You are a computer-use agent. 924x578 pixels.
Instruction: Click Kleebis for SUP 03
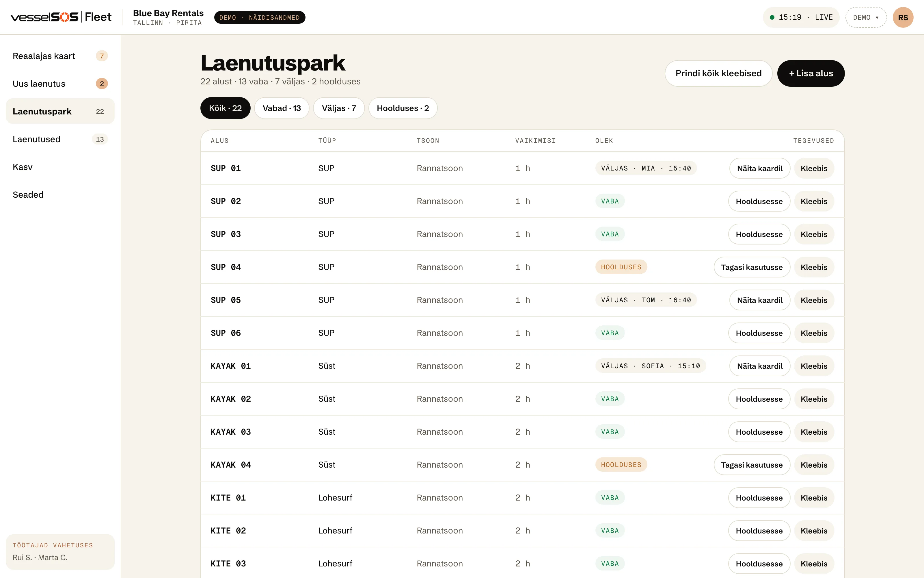[814, 234]
